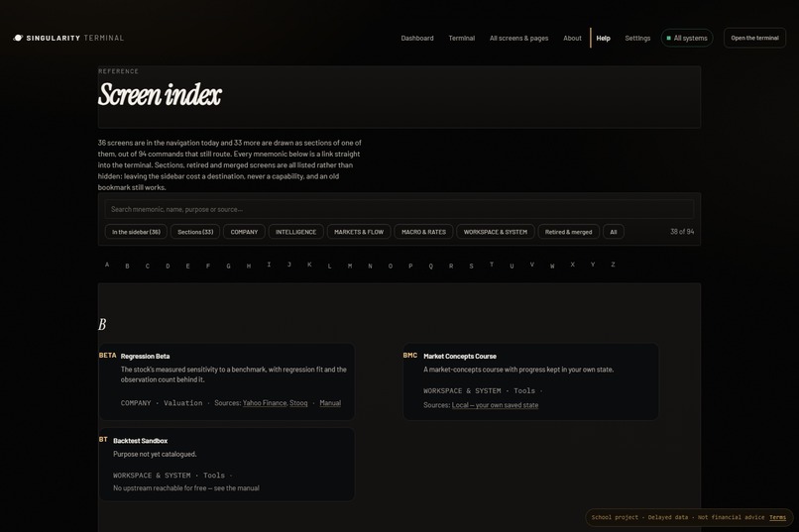The height and width of the screenshot is (532, 799).
Task: Click the All systems status pill
Action: (687, 39)
